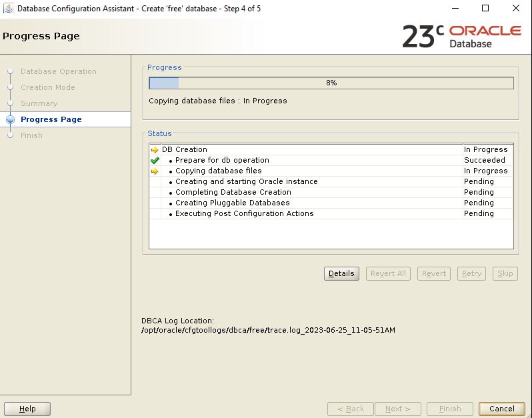Click the Next navigation button
The width and height of the screenshot is (532, 418).
(x=398, y=409)
